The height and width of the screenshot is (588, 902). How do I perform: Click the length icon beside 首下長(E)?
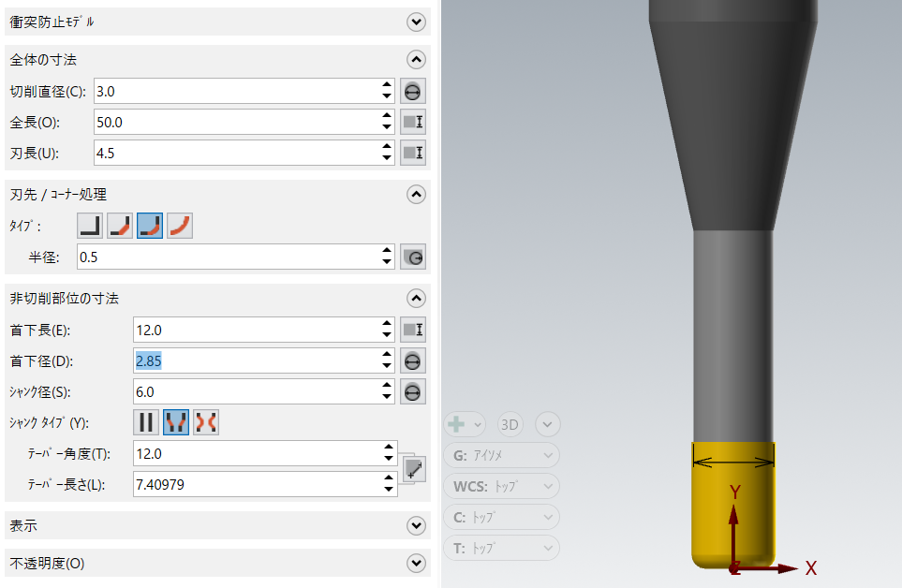[413, 330]
